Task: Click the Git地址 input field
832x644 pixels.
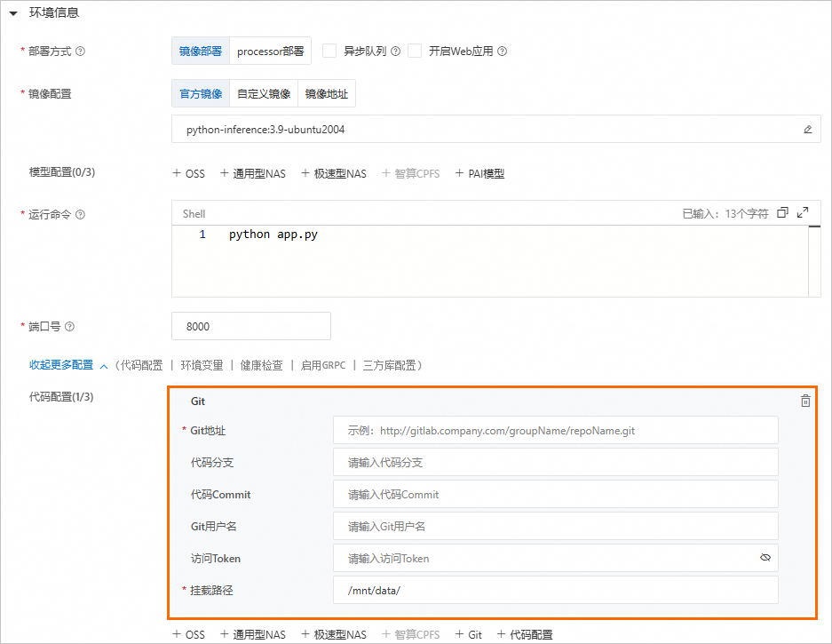Action: 556,430
